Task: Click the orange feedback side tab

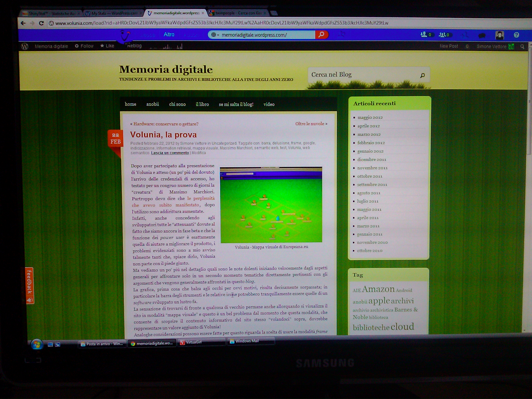Action: click(29, 285)
